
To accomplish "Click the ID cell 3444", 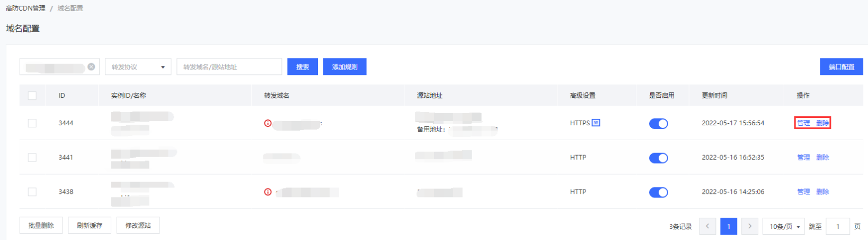I will coord(66,123).
